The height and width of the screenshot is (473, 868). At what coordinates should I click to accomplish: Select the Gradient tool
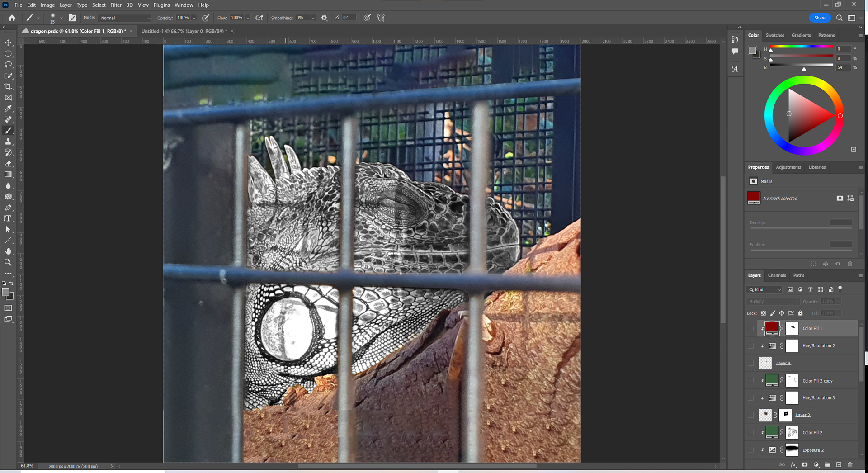point(8,175)
